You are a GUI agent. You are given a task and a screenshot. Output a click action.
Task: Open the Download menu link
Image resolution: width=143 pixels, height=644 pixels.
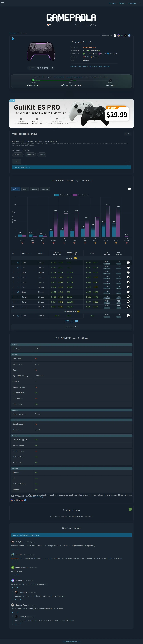132,3
